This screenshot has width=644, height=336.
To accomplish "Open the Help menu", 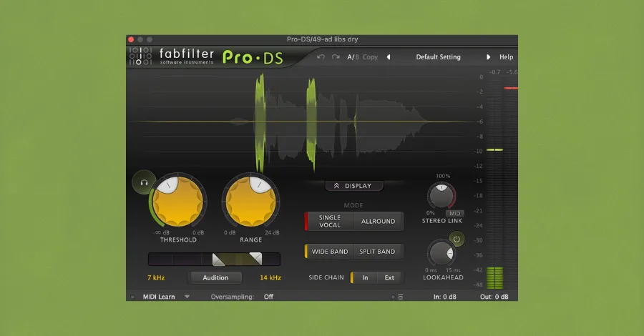I will 506,57.
